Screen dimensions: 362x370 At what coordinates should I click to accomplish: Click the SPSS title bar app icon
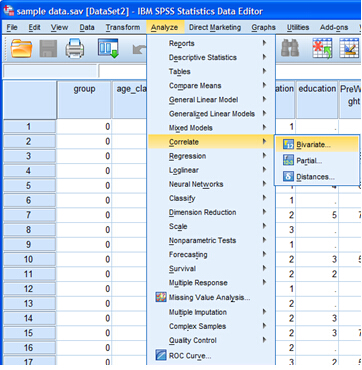pos(8,11)
